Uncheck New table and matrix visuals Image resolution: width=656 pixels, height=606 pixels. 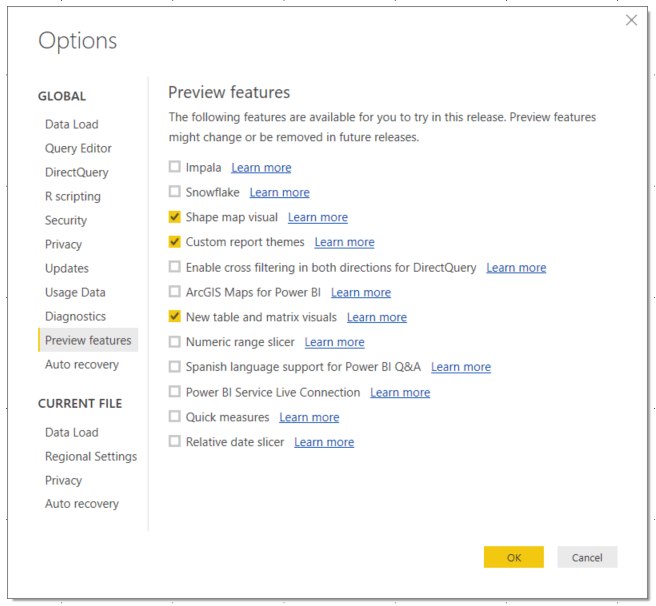(174, 316)
